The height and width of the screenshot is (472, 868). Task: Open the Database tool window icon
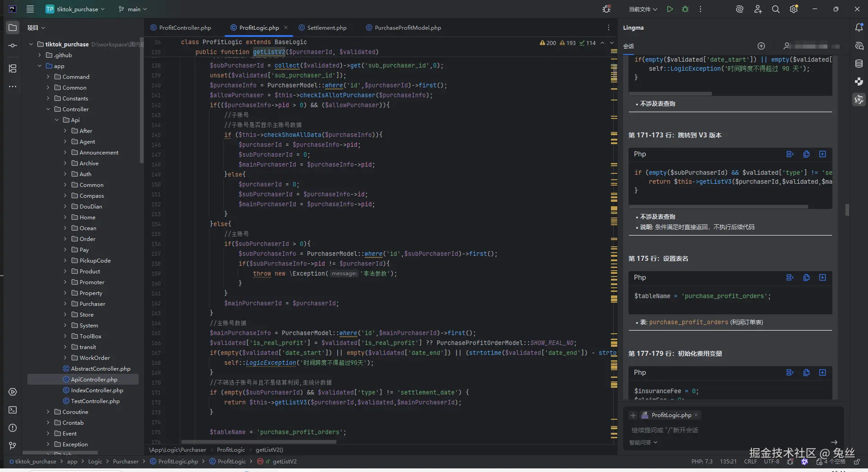pos(859,64)
